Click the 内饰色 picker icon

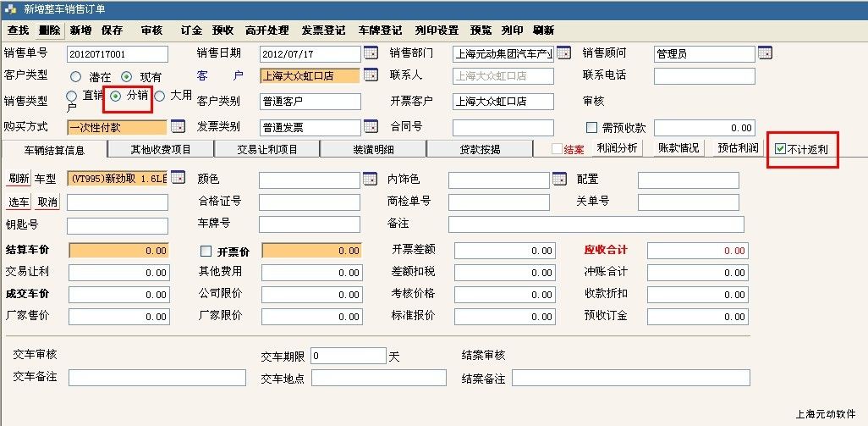coord(559,179)
